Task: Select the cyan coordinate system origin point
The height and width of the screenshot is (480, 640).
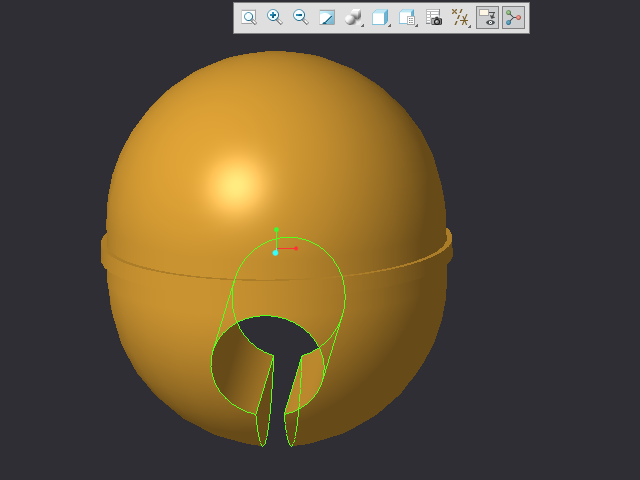Action: pyautogui.click(x=276, y=253)
